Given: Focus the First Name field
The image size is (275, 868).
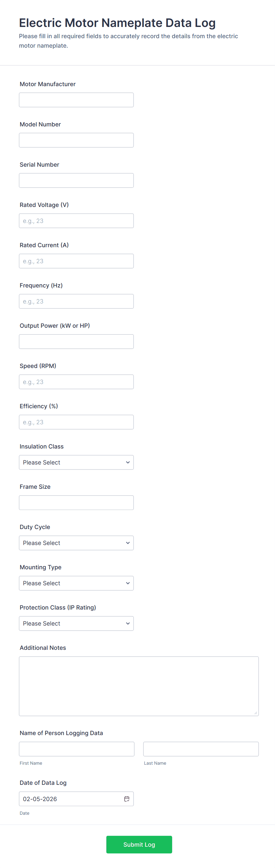Looking at the screenshot, I should click(x=76, y=749).
